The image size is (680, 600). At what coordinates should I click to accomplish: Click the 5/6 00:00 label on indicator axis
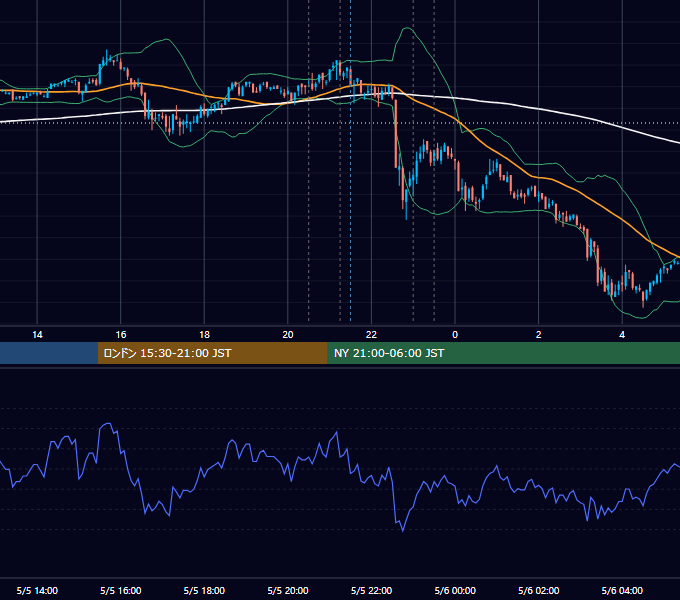click(455, 590)
